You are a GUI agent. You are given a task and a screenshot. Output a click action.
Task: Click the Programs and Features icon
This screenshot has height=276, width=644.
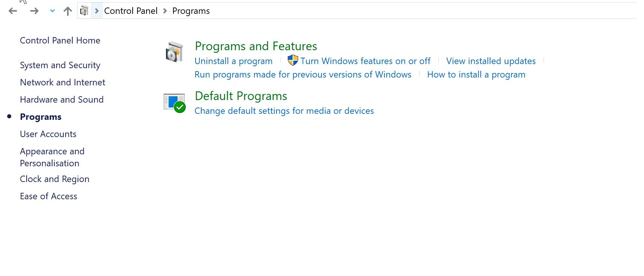click(175, 52)
